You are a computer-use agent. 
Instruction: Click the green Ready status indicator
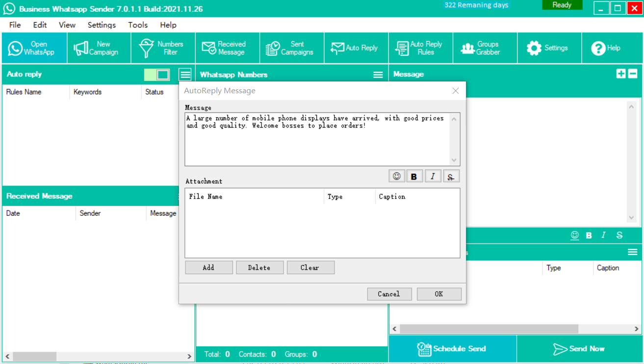tap(562, 5)
